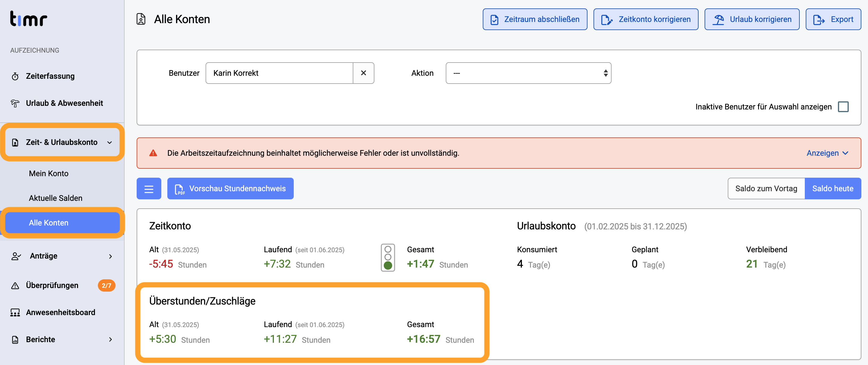The width and height of the screenshot is (868, 365).
Task: Click the Urlaub korrigieren button
Action: pos(752,20)
